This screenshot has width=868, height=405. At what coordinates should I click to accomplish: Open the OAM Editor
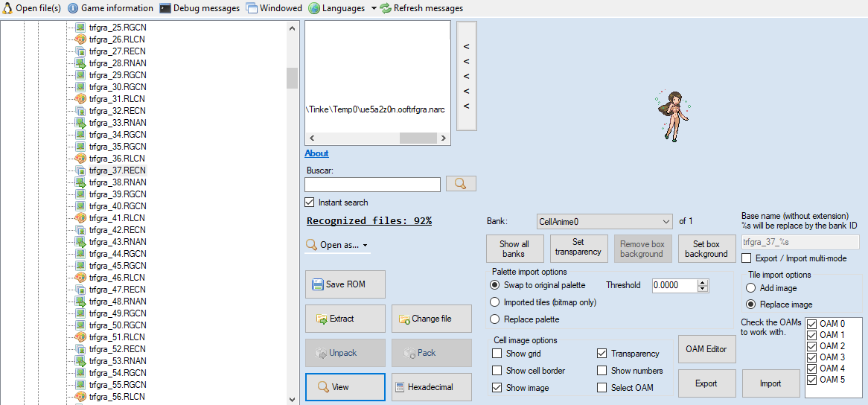[707, 349]
